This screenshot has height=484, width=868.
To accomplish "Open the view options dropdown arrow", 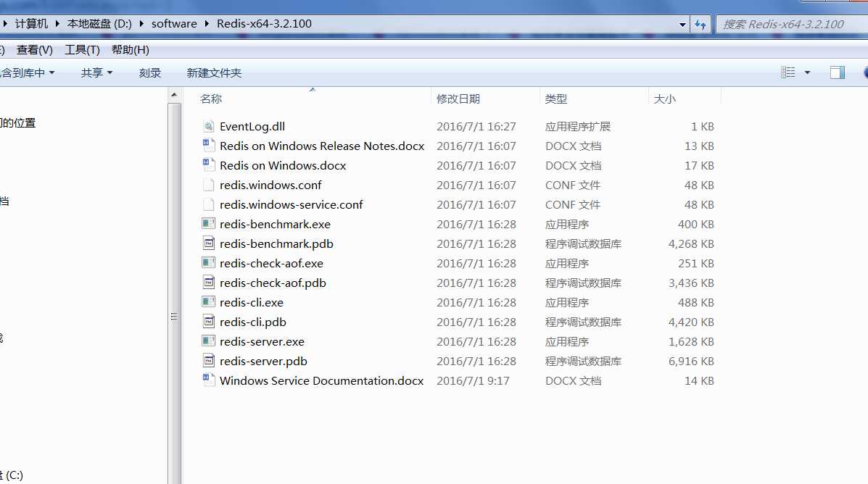I will click(807, 72).
